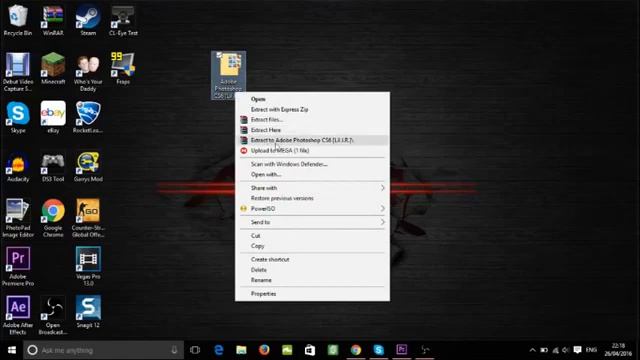Click the DS3 Tool shortcut
Screen dimensions: 640x360
pyautogui.click(x=53, y=166)
